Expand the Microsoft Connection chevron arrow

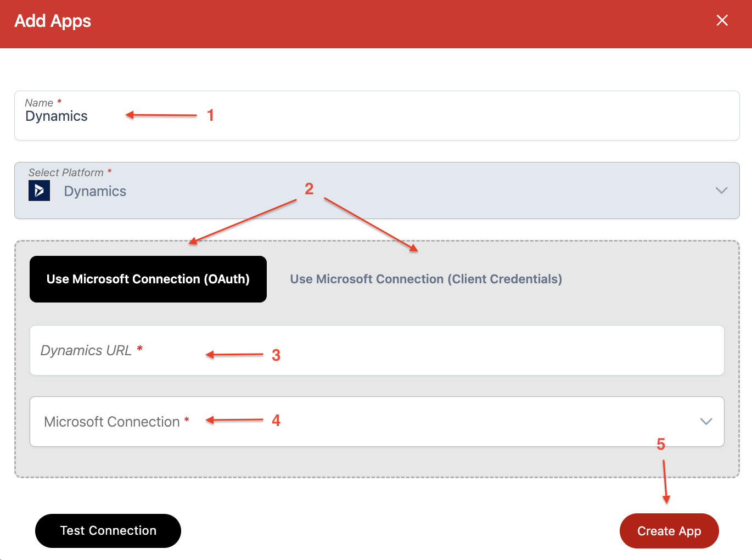point(706,422)
